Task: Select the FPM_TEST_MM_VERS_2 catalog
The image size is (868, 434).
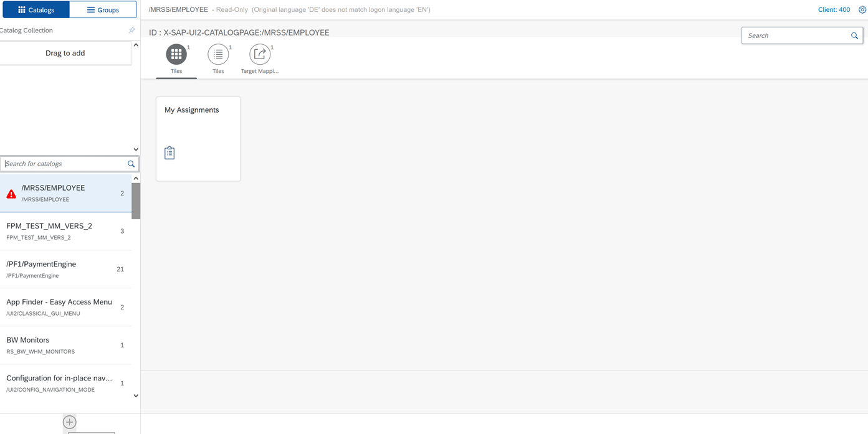Action: 65,231
